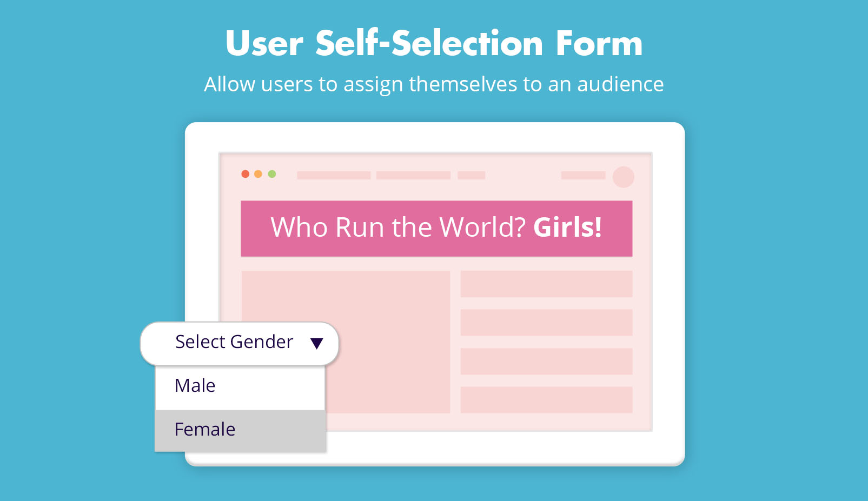
Task: Click the red window dot
Action: (245, 174)
